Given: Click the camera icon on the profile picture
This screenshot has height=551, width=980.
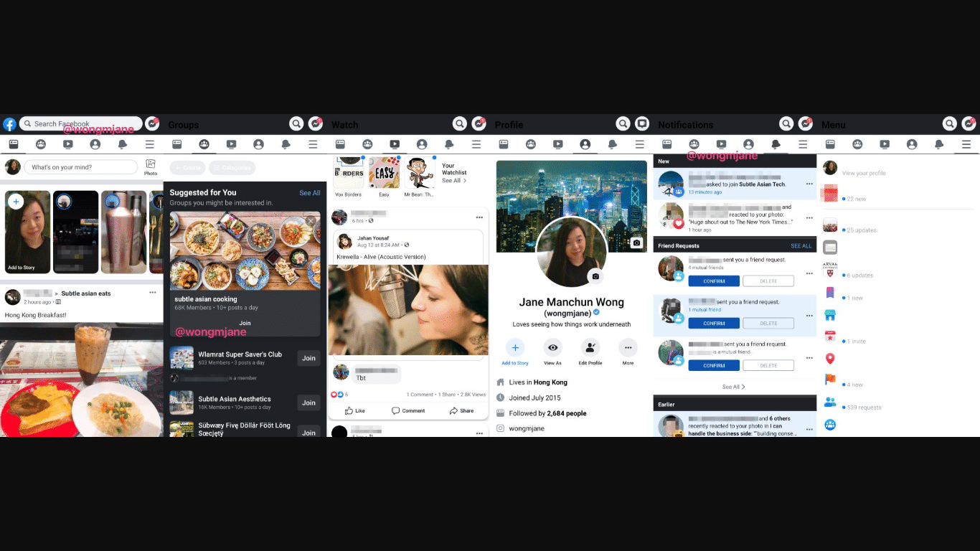Looking at the screenshot, I should 595,276.
